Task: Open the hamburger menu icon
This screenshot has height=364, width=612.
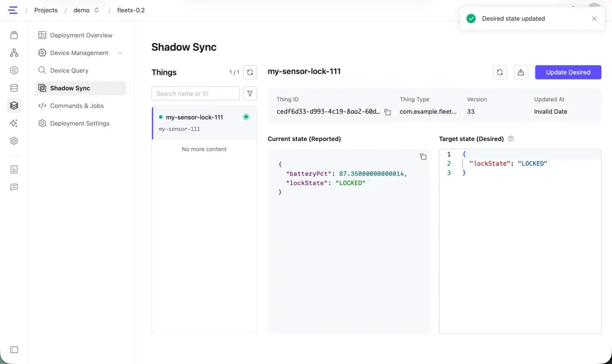Action: point(13,10)
